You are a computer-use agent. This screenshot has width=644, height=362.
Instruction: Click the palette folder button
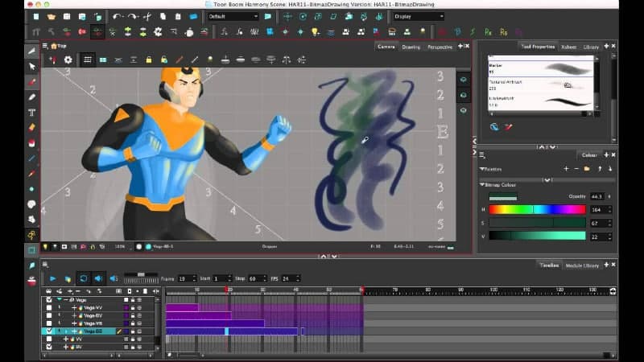coord(587,169)
